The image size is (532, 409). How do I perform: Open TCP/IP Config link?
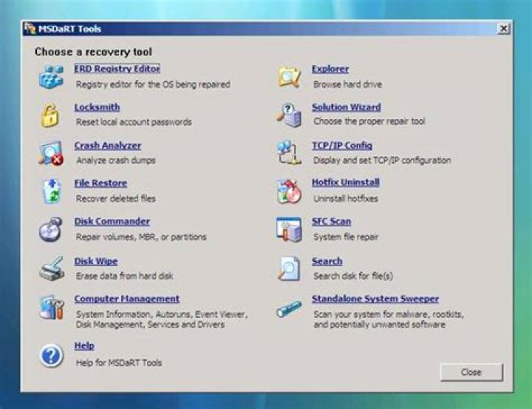(341, 146)
